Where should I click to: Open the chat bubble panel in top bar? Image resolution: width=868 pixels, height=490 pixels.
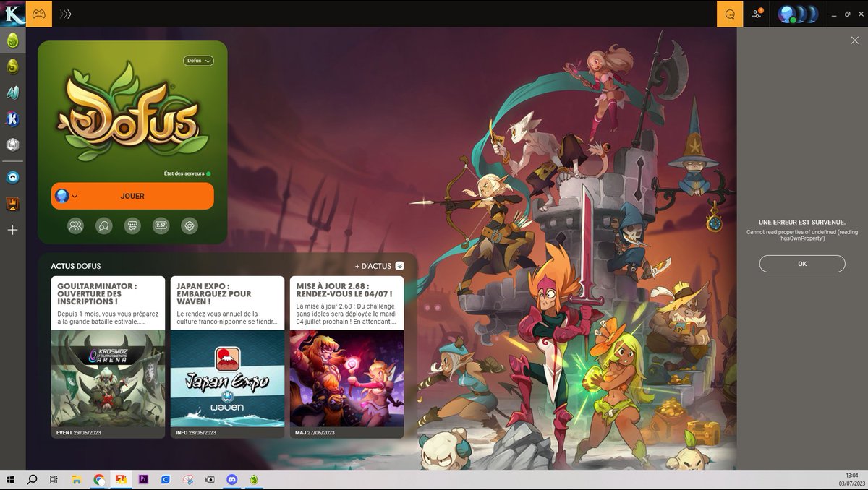(x=730, y=14)
